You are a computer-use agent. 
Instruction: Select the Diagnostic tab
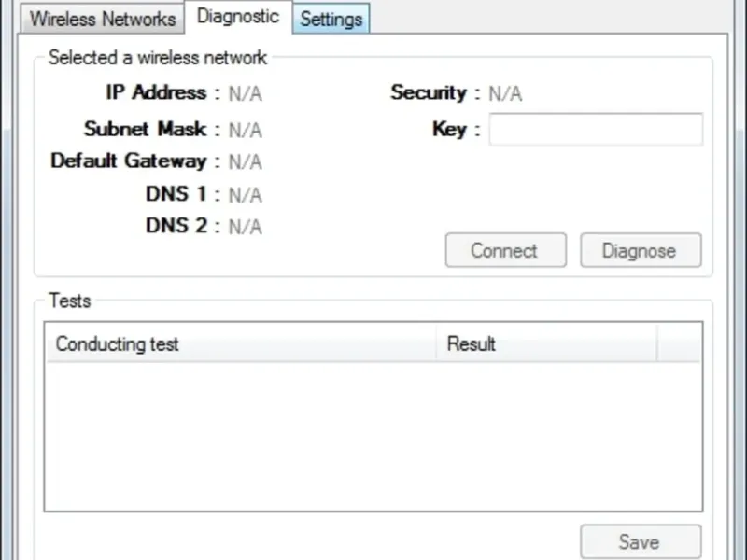tap(238, 17)
